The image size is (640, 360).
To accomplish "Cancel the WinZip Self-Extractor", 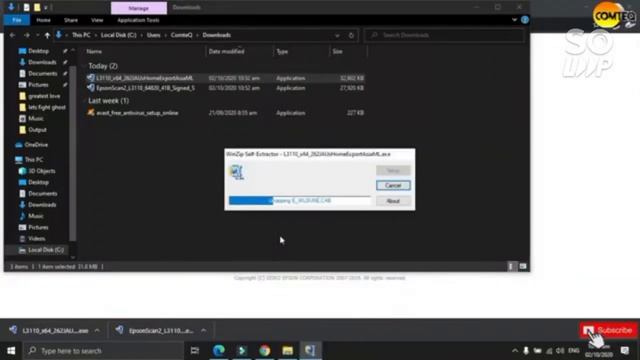I will (393, 186).
